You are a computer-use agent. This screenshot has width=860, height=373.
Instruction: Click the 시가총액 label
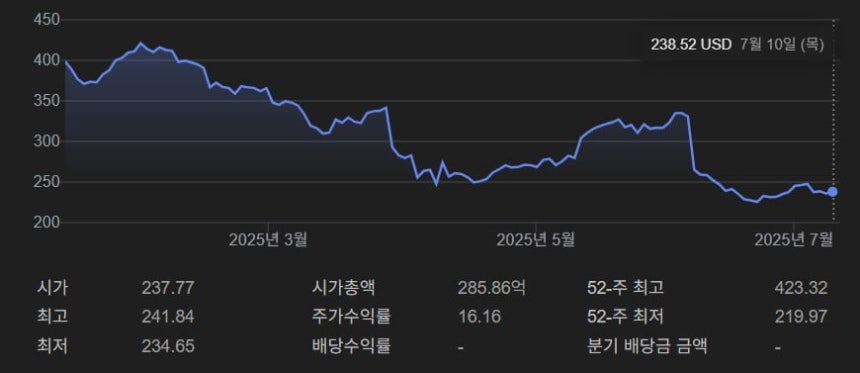tap(344, 287)
